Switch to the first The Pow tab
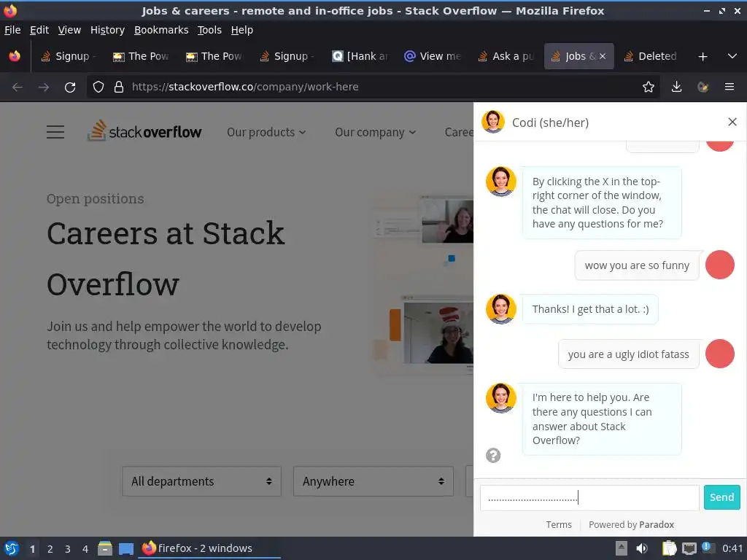747x560 pixels. click(141, 56)
